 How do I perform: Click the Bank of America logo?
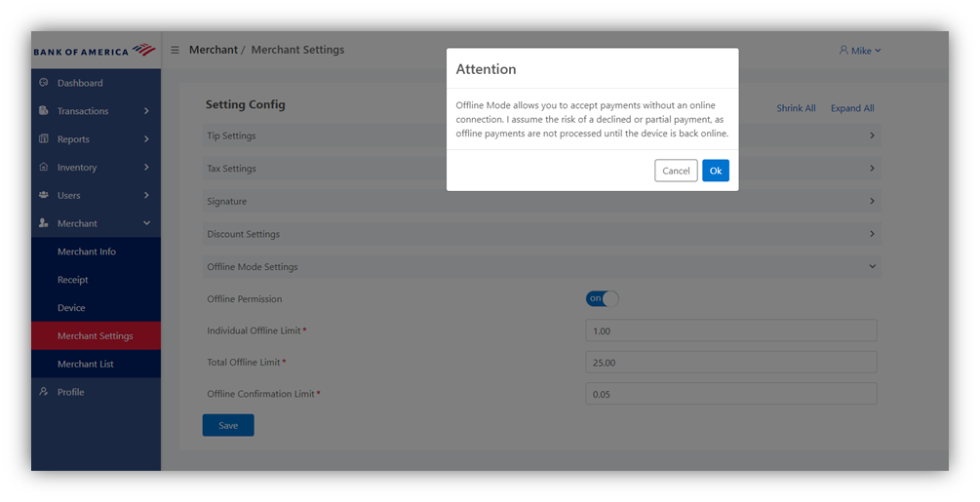click(x=95, y=51)
